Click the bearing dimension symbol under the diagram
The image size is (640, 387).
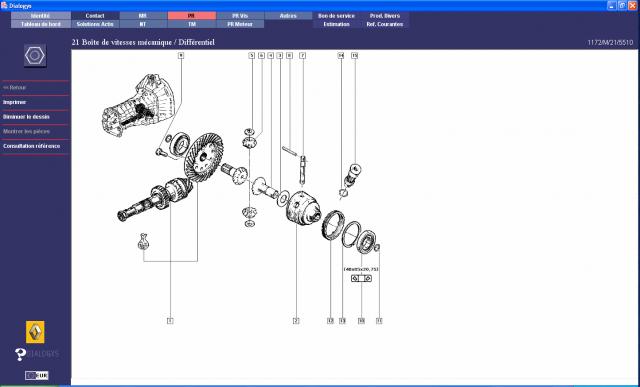pos(361,278)
